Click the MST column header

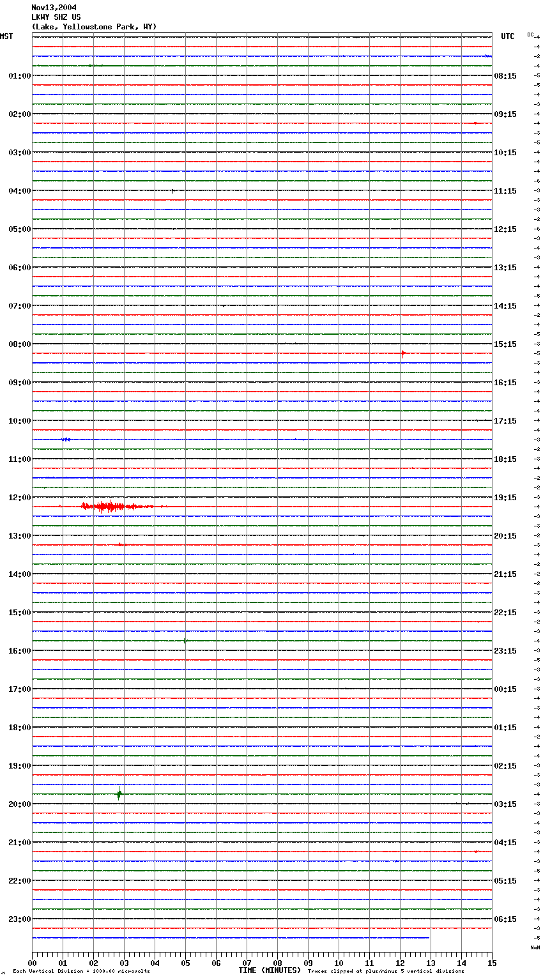(x=6, y=36)
